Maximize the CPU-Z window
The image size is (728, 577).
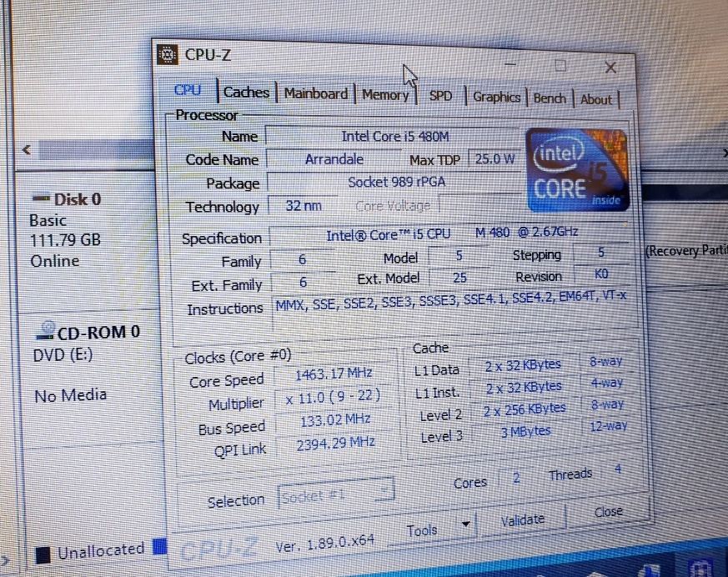[x=561, y=65]
